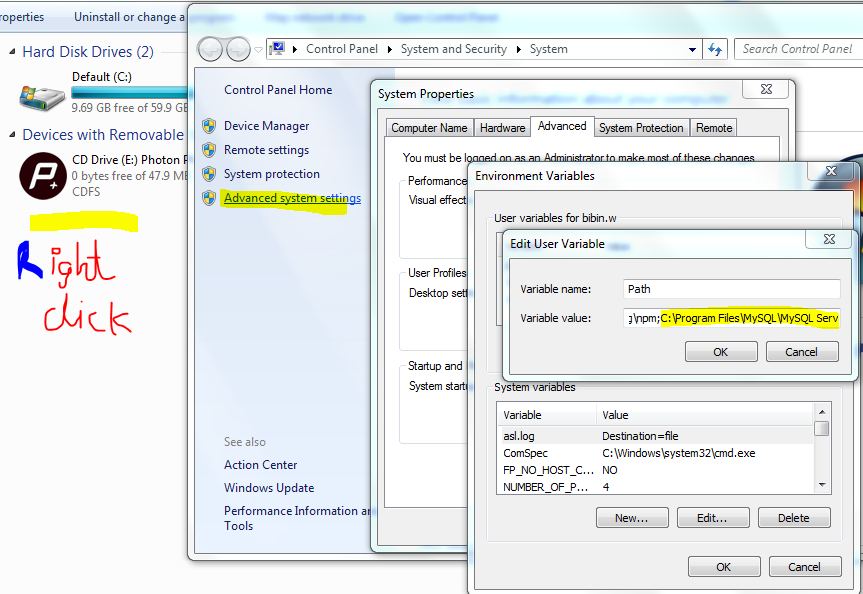Screen dimensions: 863x594
Task: Select the asl.log system variable row
Action: point(656,436)
